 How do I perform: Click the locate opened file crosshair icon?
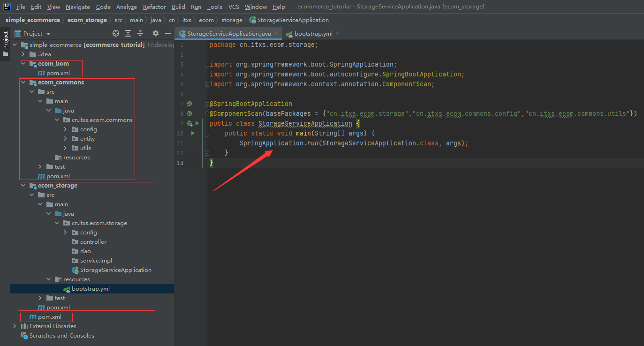(116, 33)
